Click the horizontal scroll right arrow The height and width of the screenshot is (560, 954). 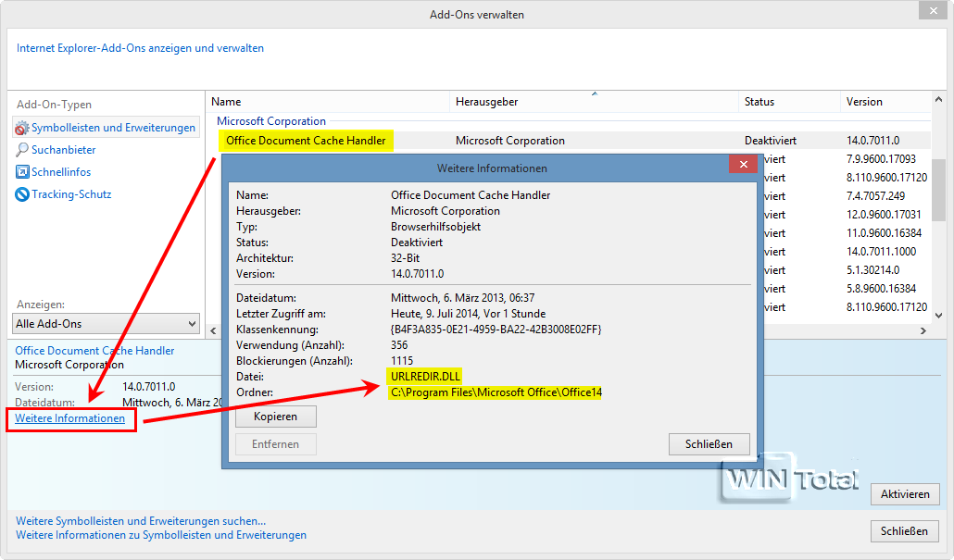point(923,330)
